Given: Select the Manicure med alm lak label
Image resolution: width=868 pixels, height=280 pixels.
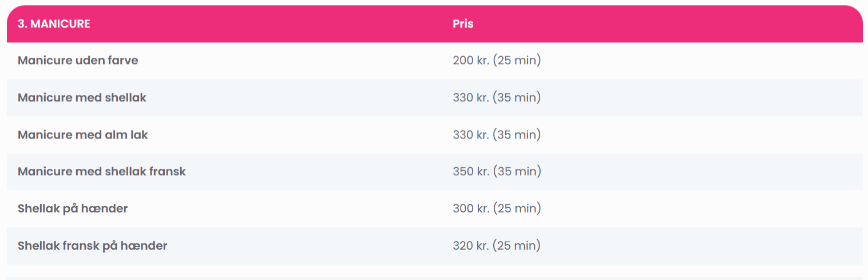Looking at the screenshot, I should tap(83, 135).
